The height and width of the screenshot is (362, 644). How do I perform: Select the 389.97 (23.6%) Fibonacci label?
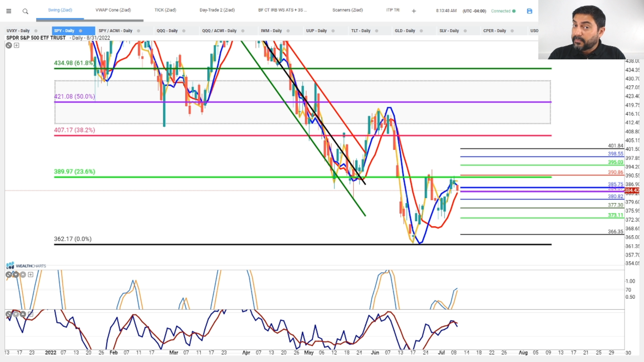(x=74, y=172)
